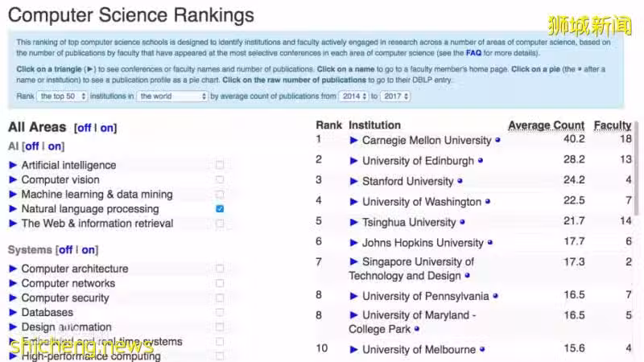This screenshot has width=644, height=362.
Task: Expand Carnegie Mellon University faculty list
Action: (353, 140)
